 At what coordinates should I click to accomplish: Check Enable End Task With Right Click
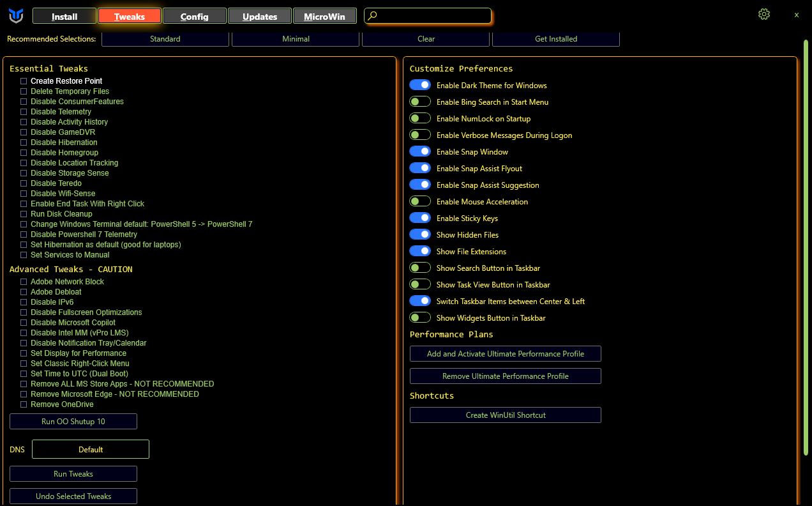(24, 204)
